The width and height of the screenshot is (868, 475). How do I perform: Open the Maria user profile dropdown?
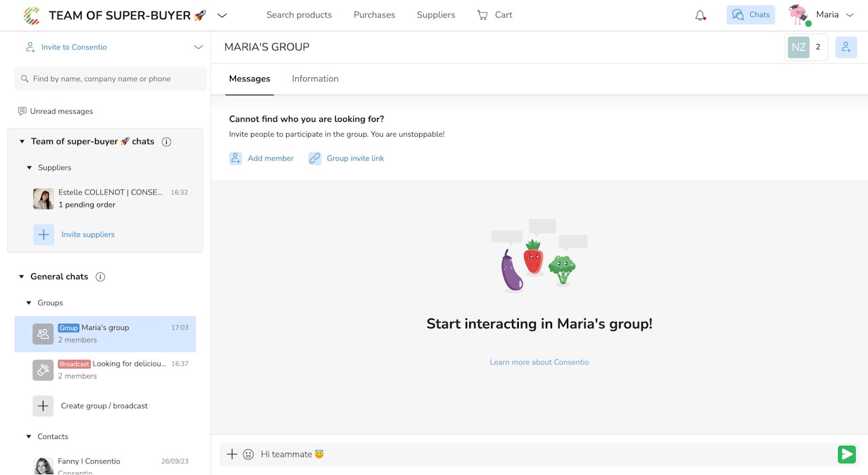click(x=849, y=15)
